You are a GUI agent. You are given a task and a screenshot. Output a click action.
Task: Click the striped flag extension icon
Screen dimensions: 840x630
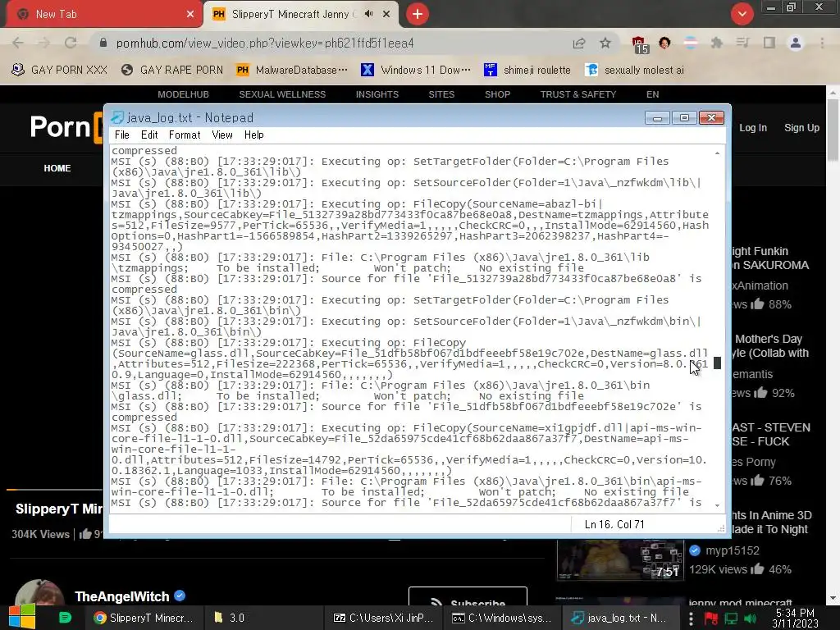click(691, 43)
